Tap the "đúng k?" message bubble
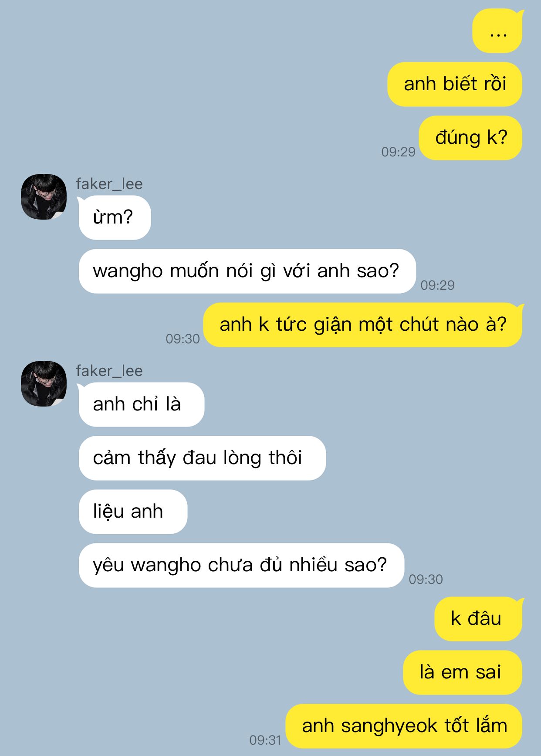This screenshot has height=756, width=541. pos(470,138)
